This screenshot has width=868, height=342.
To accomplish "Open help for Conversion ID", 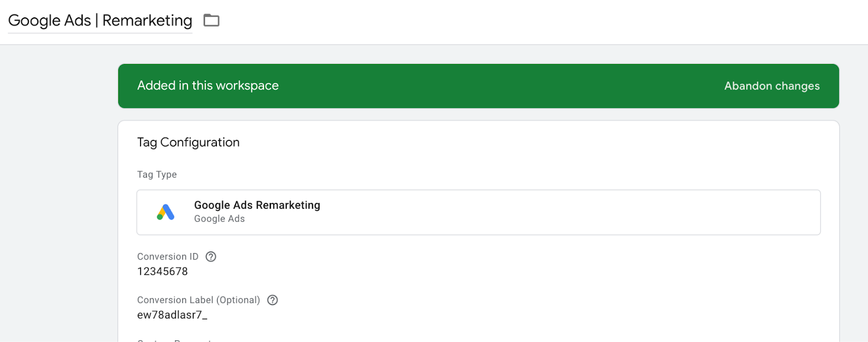I will [211, 257].
